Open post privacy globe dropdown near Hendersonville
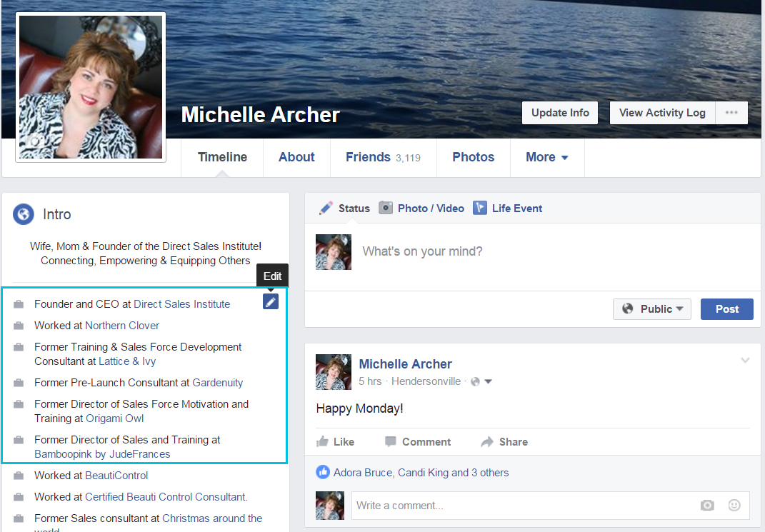 [x=481, y=381]
